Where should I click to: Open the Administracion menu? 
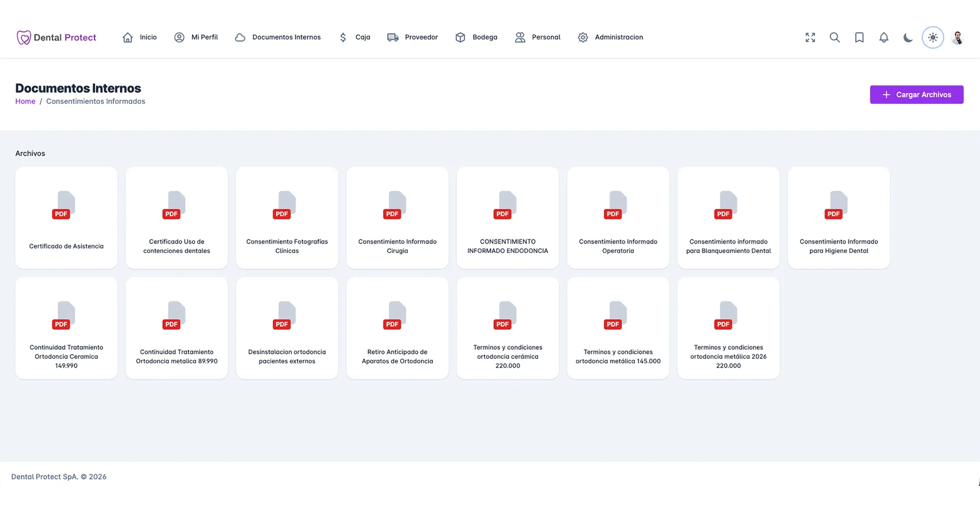(x=610, y=37)
